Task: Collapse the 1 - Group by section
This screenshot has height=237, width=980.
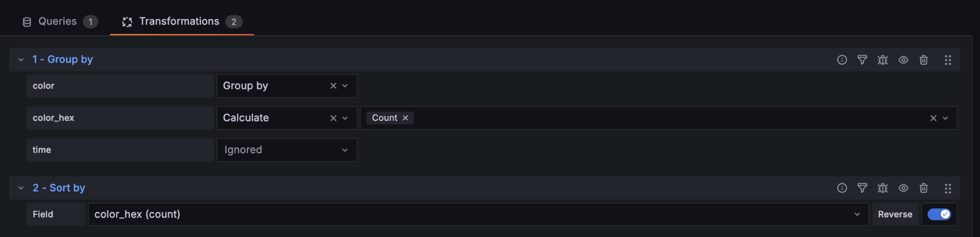Action: [21, 60]
